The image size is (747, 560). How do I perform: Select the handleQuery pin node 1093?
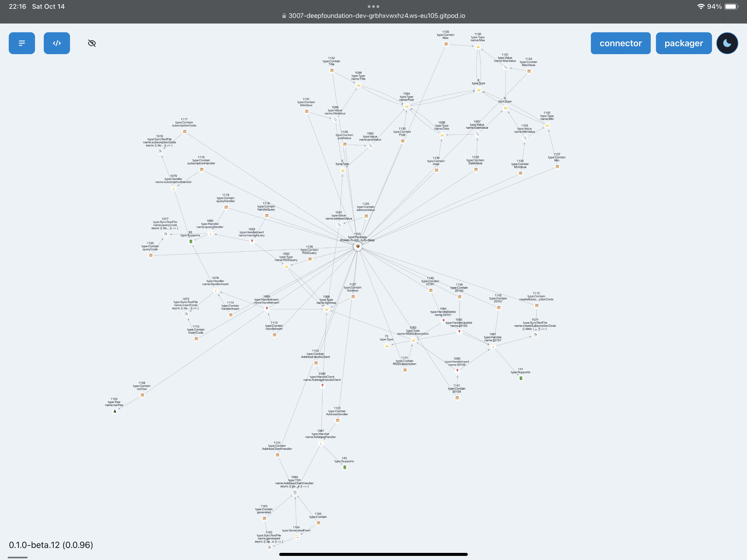coord(252,241)
